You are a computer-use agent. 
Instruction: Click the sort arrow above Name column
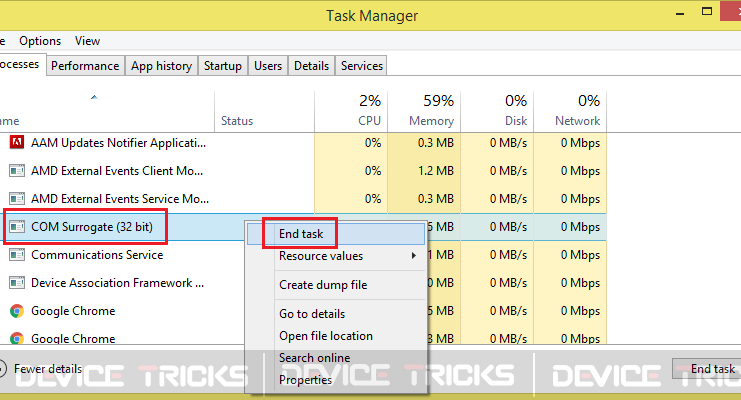point(94,97)
